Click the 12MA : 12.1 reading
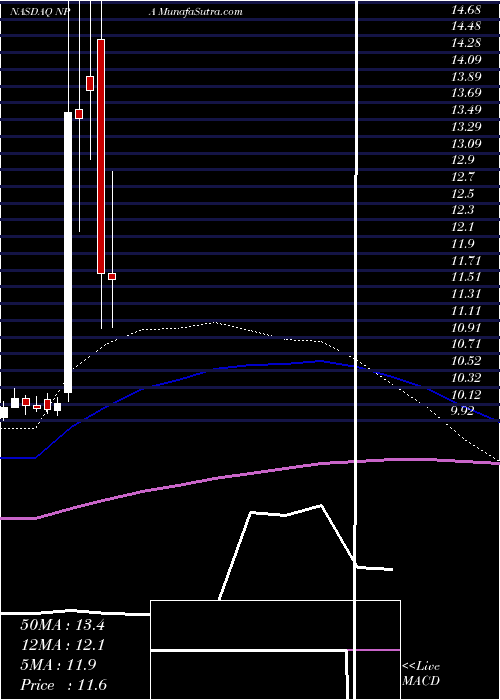 coord(62,645)
